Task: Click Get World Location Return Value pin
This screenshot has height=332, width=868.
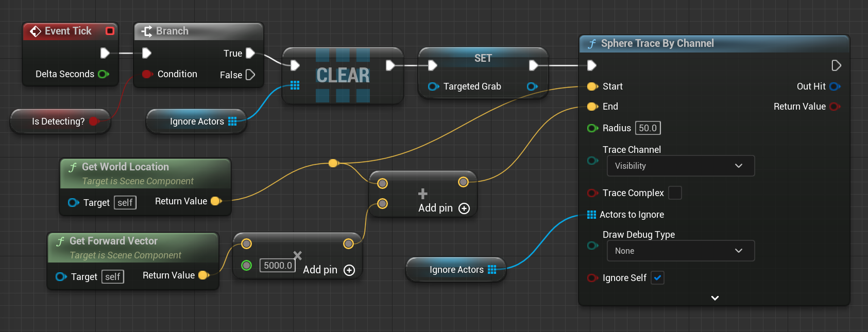Action: pyautogui.click(x=216, y=201)
